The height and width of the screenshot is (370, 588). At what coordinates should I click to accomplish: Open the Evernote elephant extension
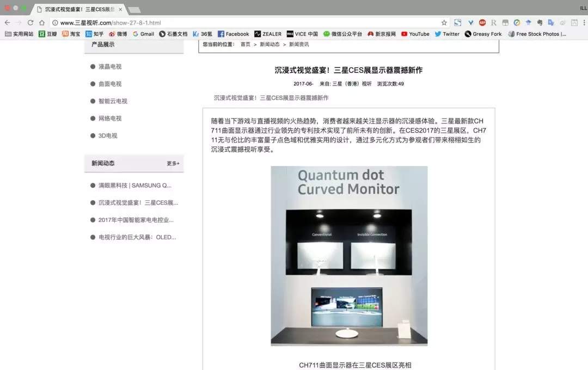point(540,22)
